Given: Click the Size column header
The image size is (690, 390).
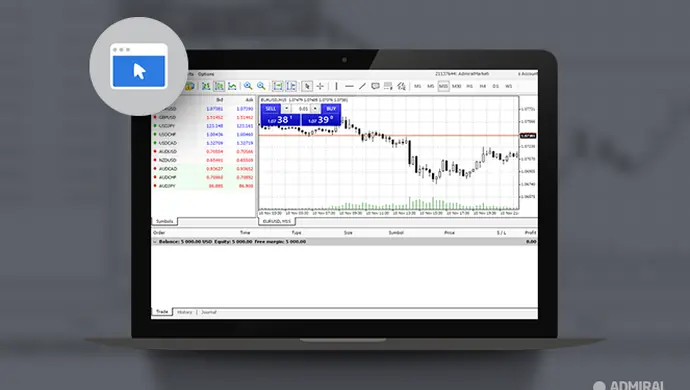Looking at the screenshot, I should coord(348,232).
